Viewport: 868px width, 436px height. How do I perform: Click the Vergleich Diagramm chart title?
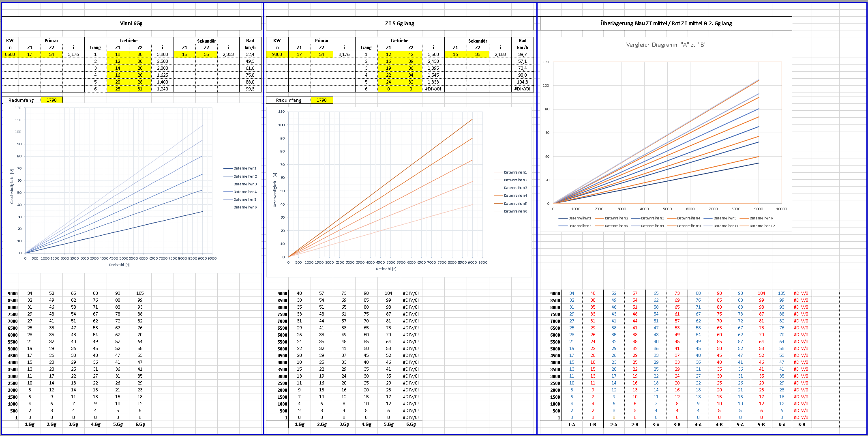coord(666,45)
